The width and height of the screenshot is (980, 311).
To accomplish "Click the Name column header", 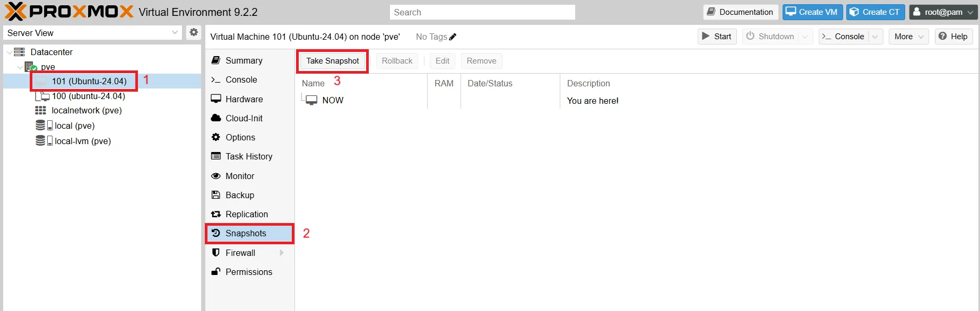I will 313,83.
